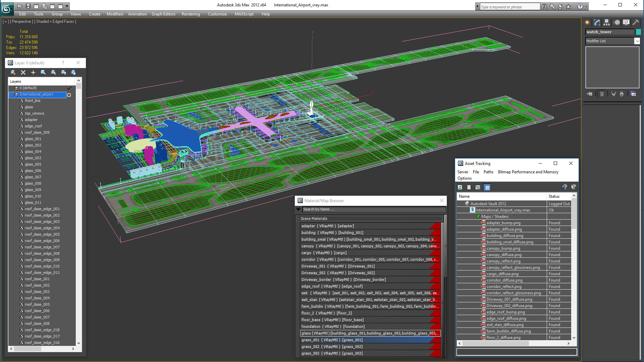Click the keyword search field in InfoCenter

(510, 7)
